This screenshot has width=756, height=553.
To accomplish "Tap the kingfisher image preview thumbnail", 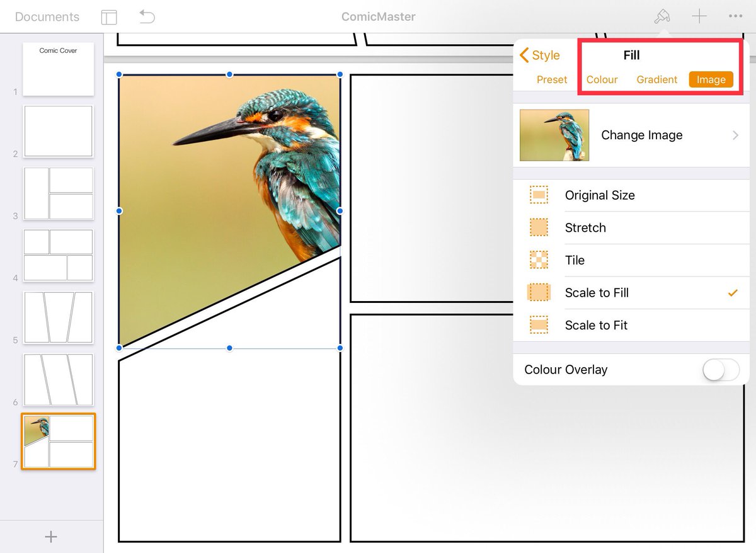I will click(x=554, y=135).
